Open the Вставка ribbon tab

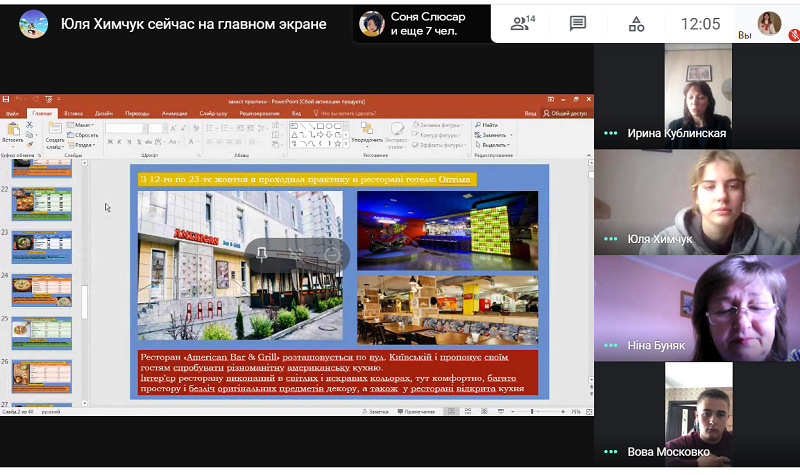pos(73,113)
